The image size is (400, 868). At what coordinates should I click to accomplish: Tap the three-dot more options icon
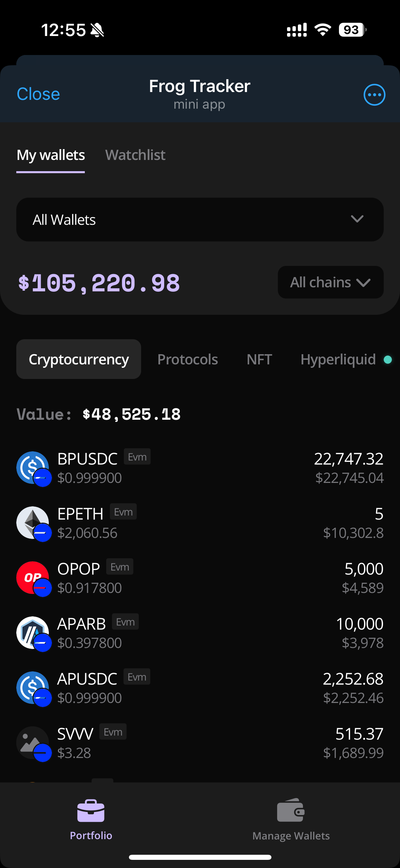(x=374, y=95)
